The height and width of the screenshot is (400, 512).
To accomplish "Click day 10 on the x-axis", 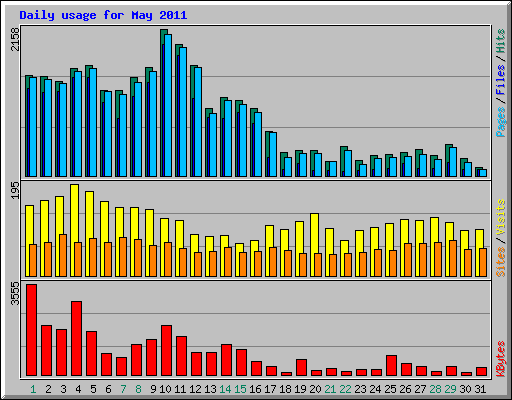I will coord(165,389).
